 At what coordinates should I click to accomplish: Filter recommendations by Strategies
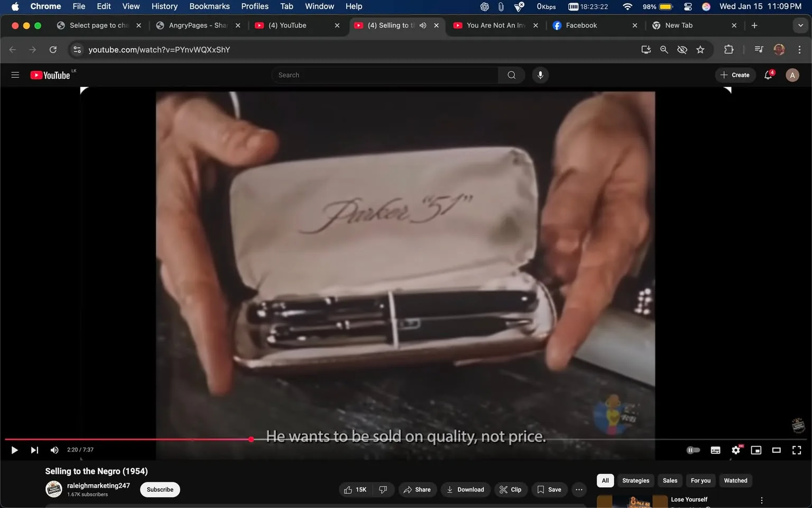click(x=635, y=480)
